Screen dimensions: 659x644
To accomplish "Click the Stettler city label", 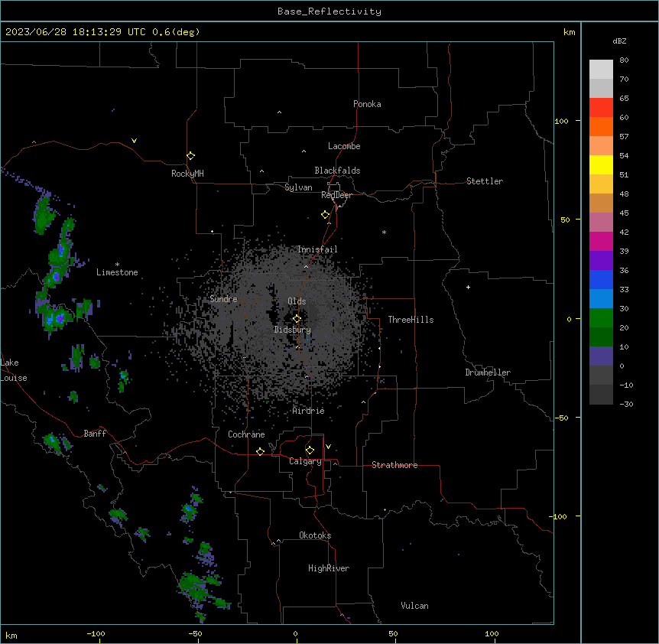I will (485, 181).
